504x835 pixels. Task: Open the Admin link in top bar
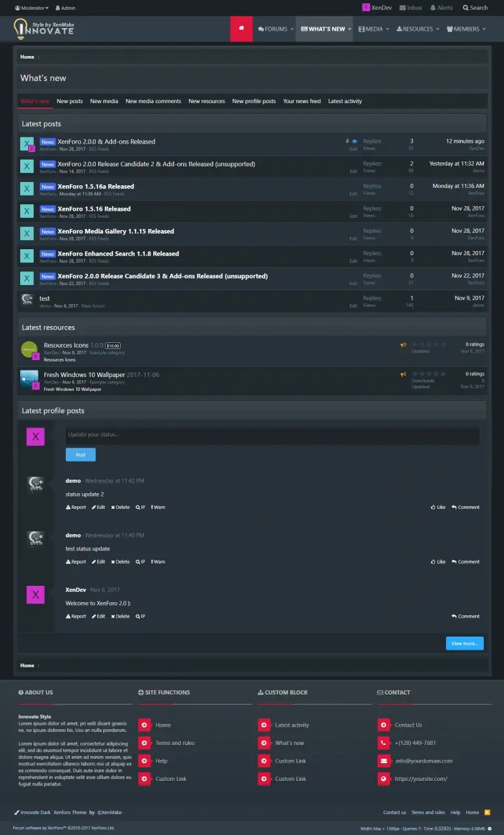pyautogui.click(x=65, y=8)
